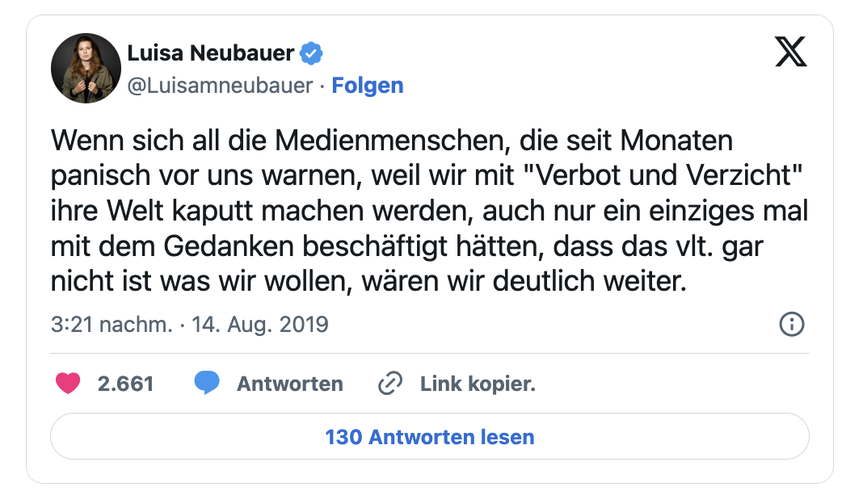This screenshot has height=504, width=863.
Task: Click the 2.661 likes count
Action: [125, 384]
